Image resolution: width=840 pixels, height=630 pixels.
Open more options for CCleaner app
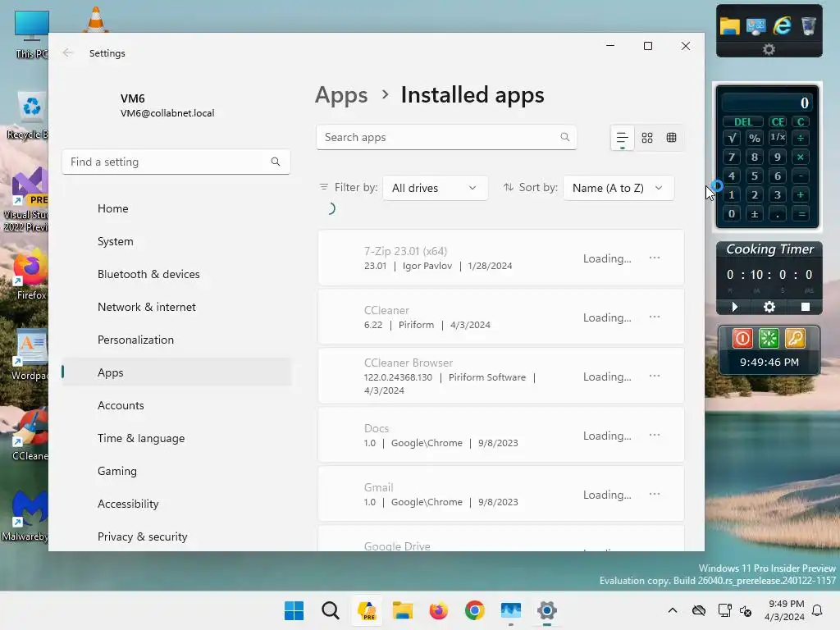(654, 317)
